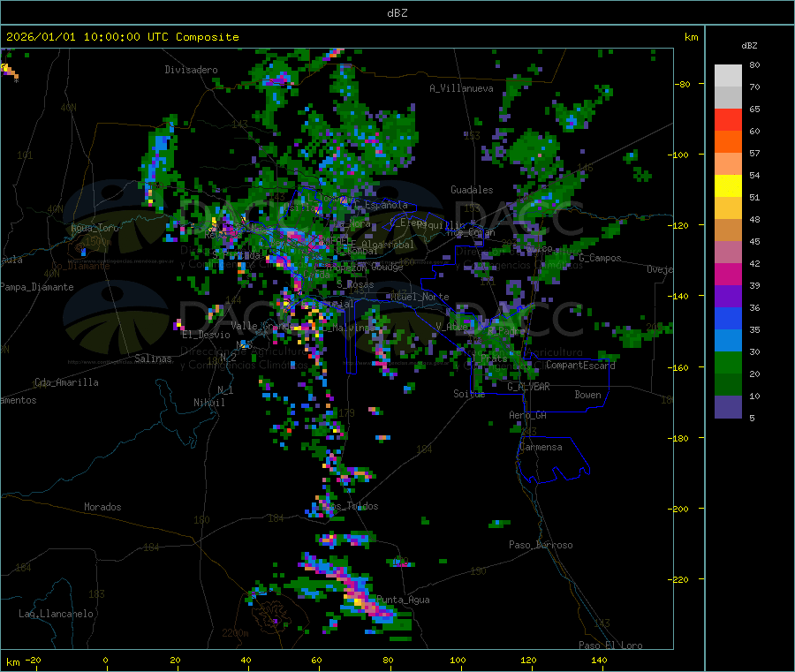Click the Lag.Llancanelo map label
The width and height of the screenshot is (795, 672).
coord(57,614)
